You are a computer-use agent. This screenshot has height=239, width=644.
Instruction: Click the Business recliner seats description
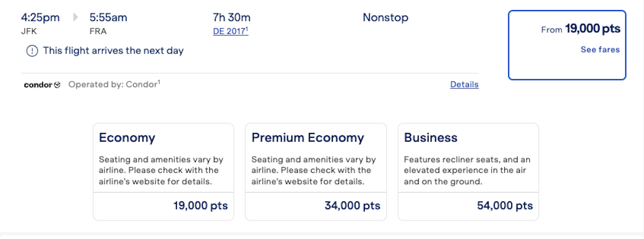tap(467, 170)
